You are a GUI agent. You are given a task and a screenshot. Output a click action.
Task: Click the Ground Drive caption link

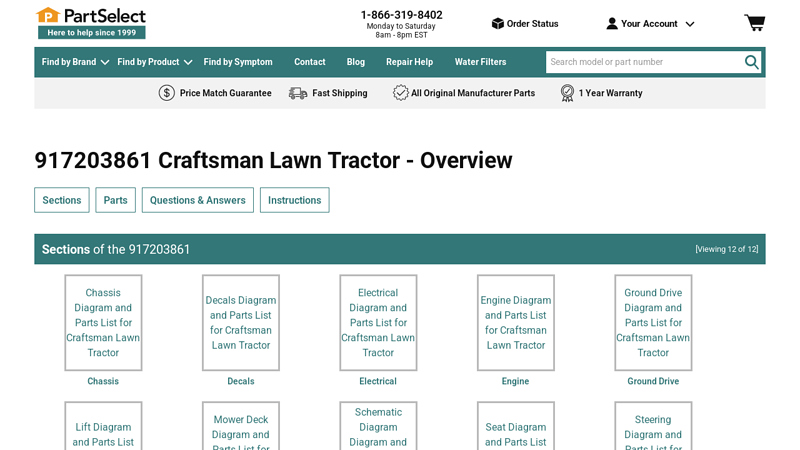pos(653,381)
